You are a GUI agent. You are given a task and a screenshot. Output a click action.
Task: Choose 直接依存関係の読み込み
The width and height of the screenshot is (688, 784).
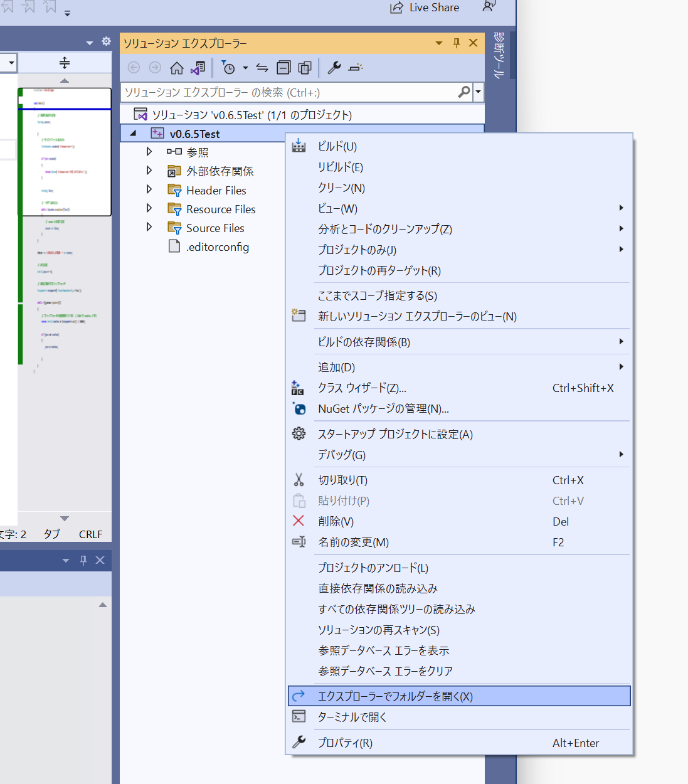[459, 588]
